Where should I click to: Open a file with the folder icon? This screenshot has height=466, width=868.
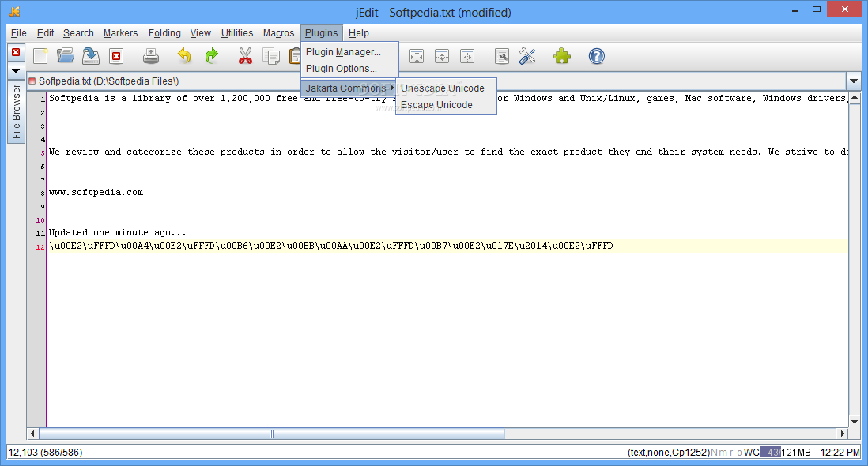[x=66, y=56]
